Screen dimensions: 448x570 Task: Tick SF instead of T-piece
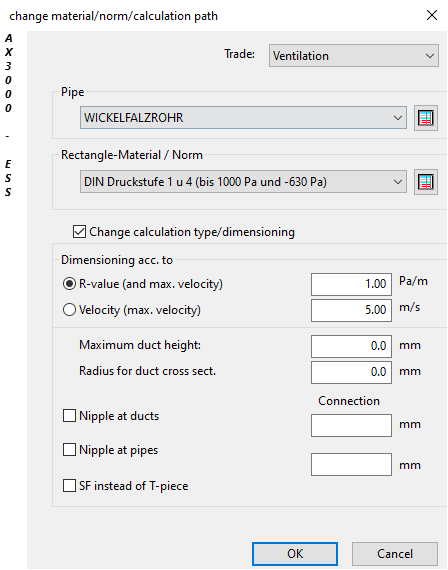point(69,486)
